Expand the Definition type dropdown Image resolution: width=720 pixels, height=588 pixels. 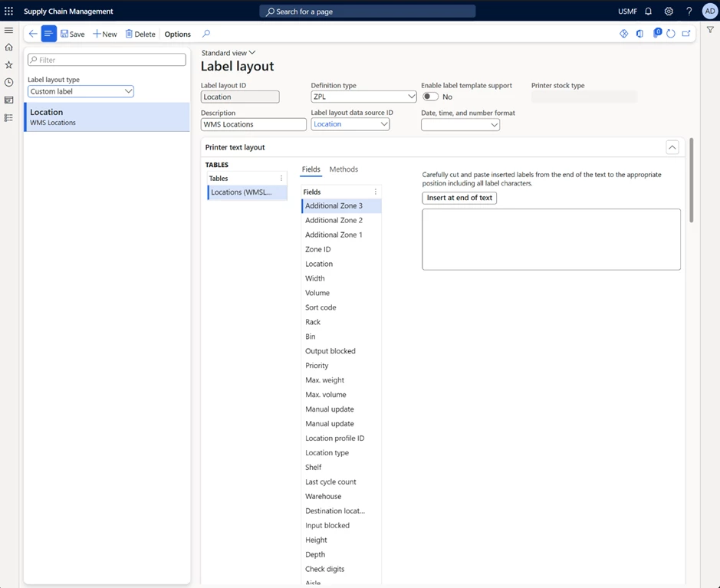click(363, 97)
